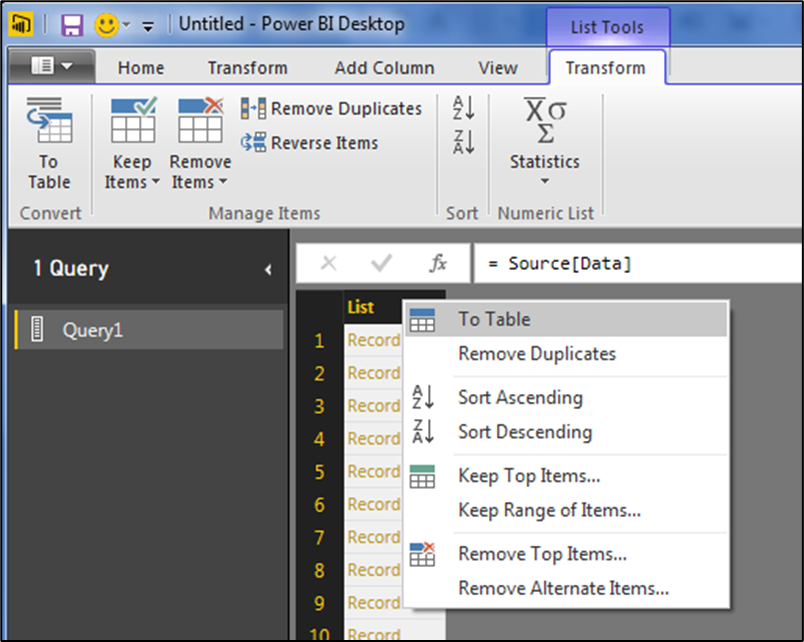Expand the Keep Items dropdown arrow
Screen dimensions: 804x642
[x=156, y=181]
